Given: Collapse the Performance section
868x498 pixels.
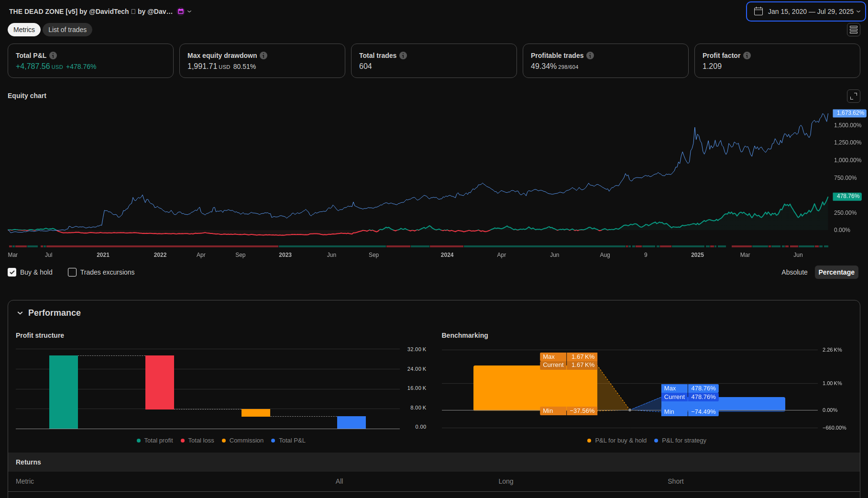Looking at the screenshot, I should pyautogui.click(x=20, y=313).
